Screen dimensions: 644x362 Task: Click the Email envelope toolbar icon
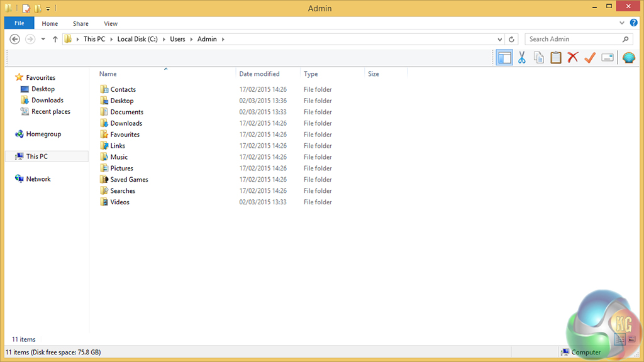tap(608, 58)
